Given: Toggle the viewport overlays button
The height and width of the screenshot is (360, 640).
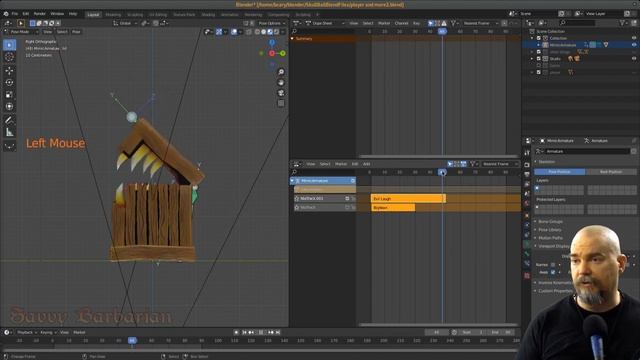Looking at the screenshot, I should click(234, 31).
